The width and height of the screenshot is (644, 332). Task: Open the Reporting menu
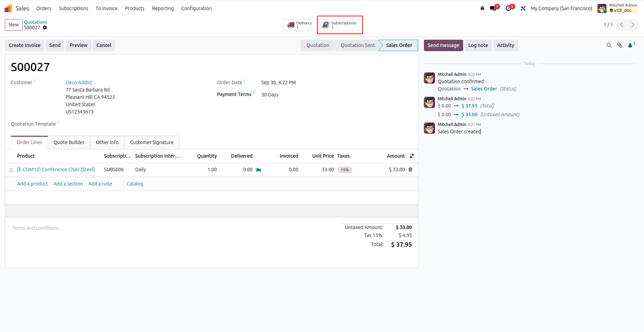point(163,8)
